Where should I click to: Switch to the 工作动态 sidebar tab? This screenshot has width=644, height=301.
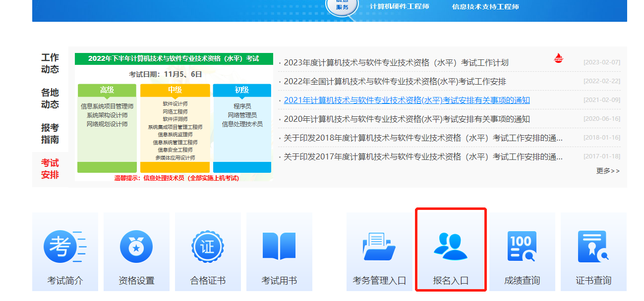49,63
